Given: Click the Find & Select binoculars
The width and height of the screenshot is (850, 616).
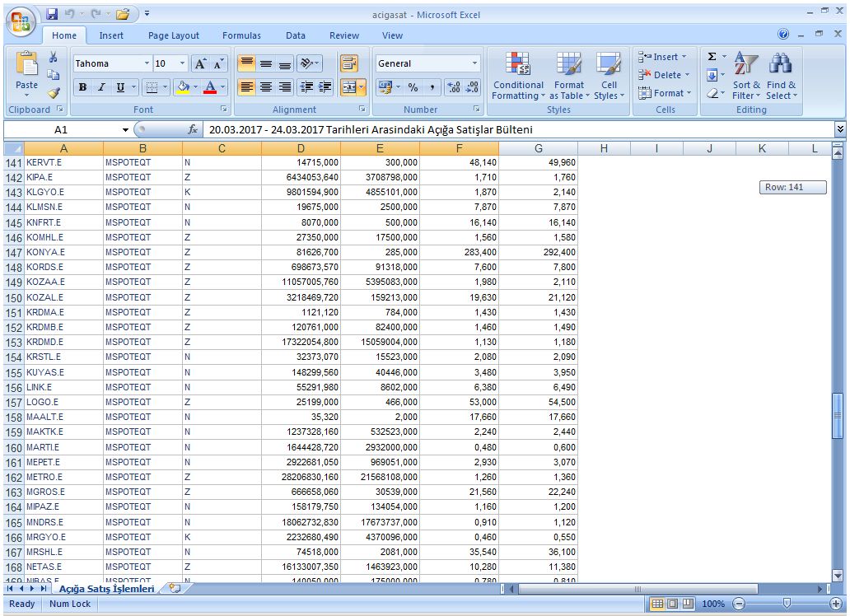Looking at the screenshot, I should [781, 77].
